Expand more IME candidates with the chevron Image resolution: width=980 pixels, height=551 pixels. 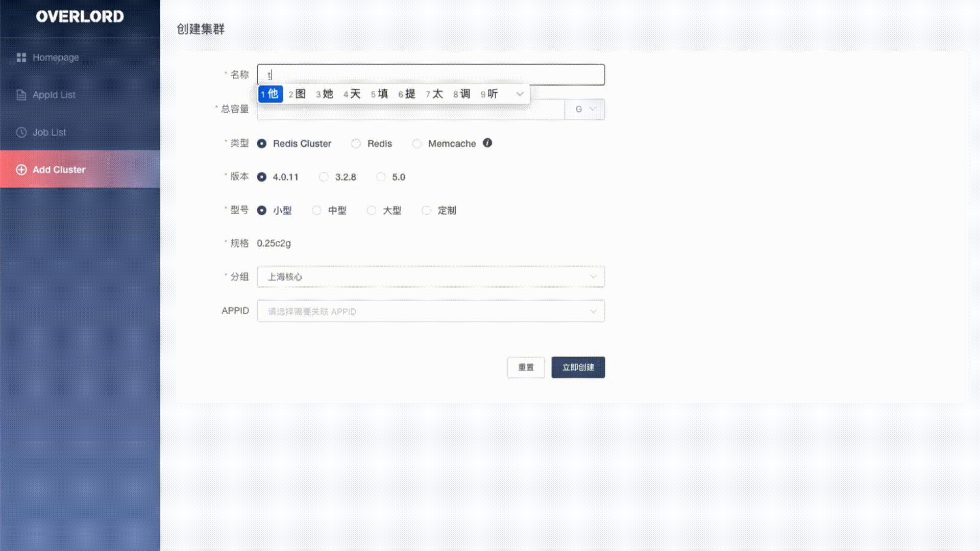520,94
